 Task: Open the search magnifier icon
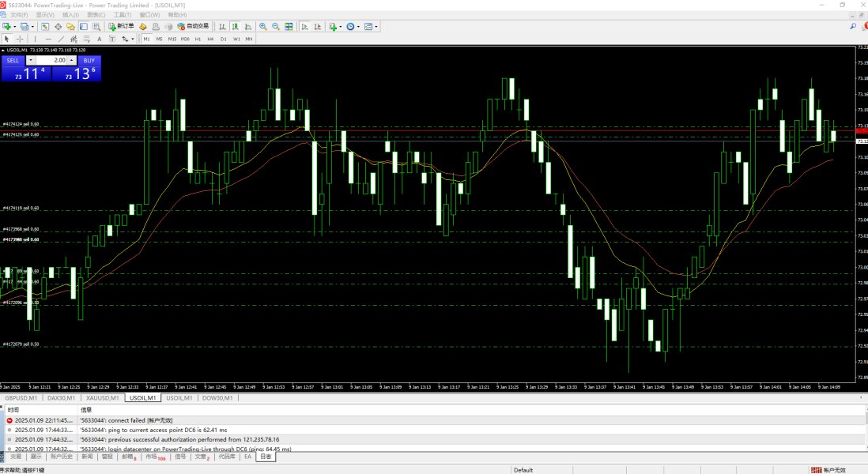pyautogui.click(x=853, y=26)
